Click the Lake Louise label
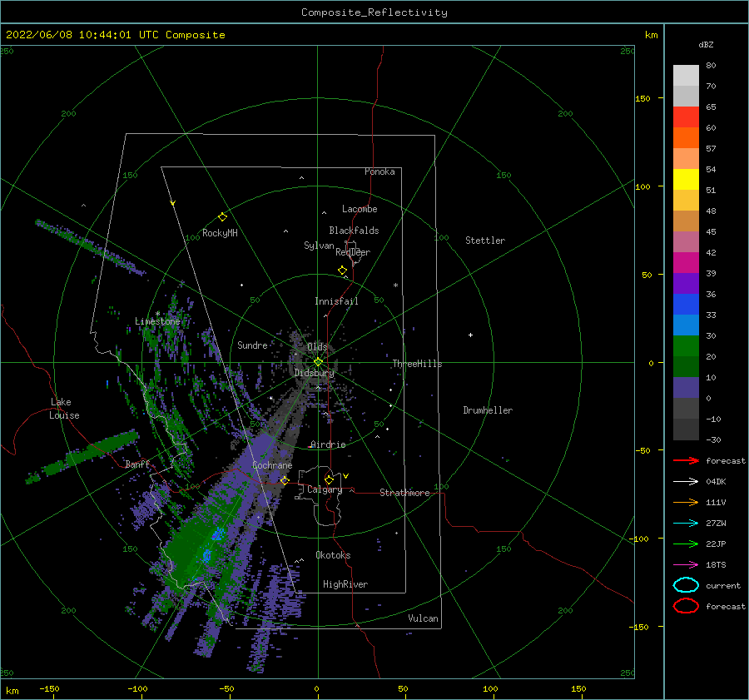The width and height of the screenshot is (749, 700). pos(64,409)
